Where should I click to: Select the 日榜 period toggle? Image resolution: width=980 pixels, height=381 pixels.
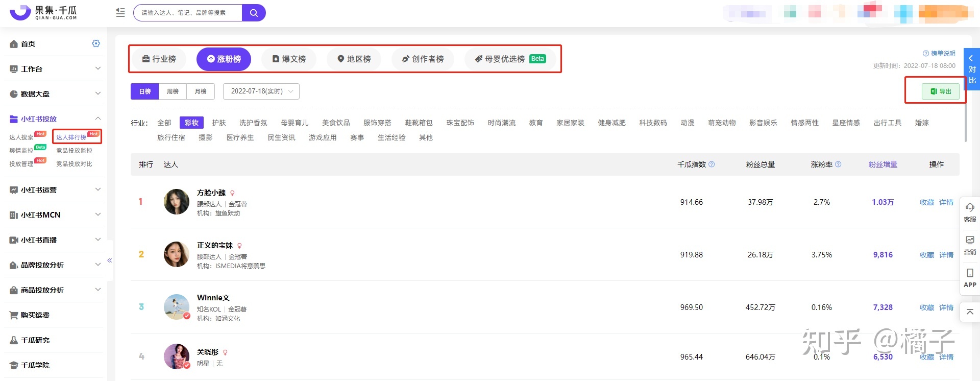tap(145, 91)
